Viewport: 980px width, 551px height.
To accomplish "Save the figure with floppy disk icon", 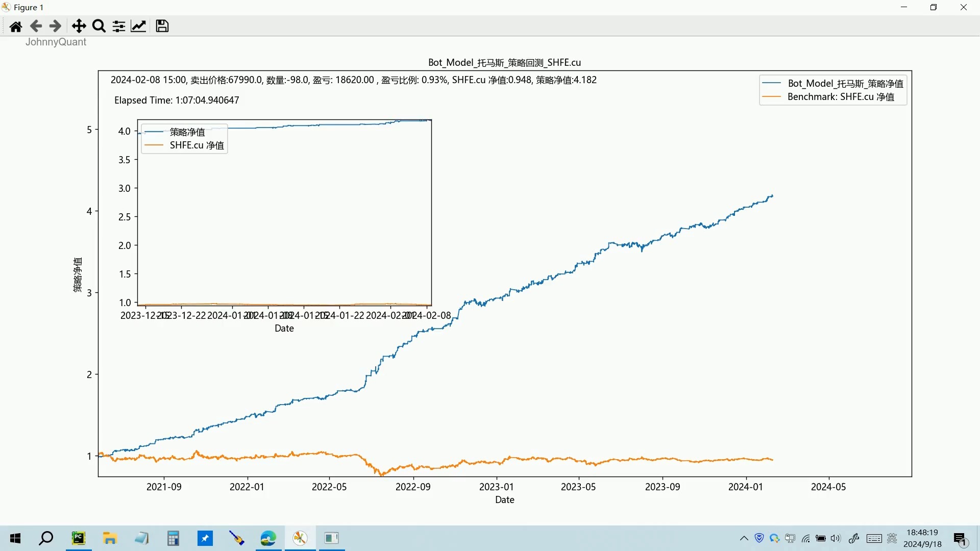I will pos(162,26).
